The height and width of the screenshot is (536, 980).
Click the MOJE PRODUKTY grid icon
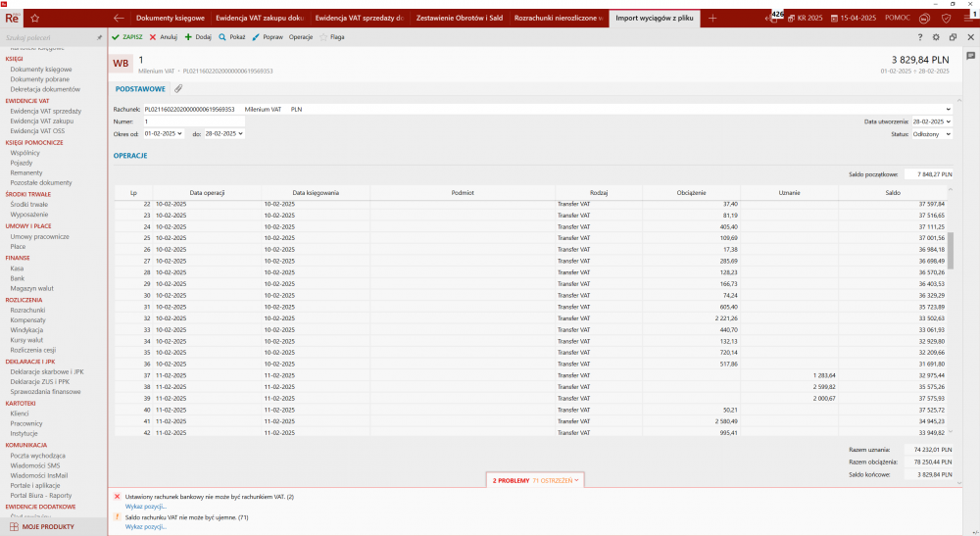click(14, 526)
